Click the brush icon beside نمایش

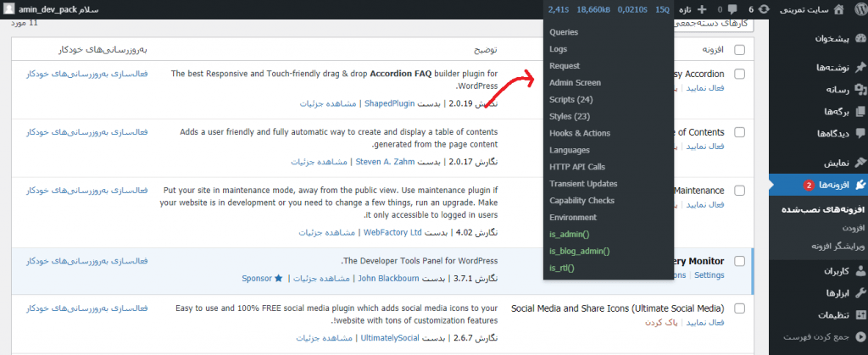click(x=860, y=163)
